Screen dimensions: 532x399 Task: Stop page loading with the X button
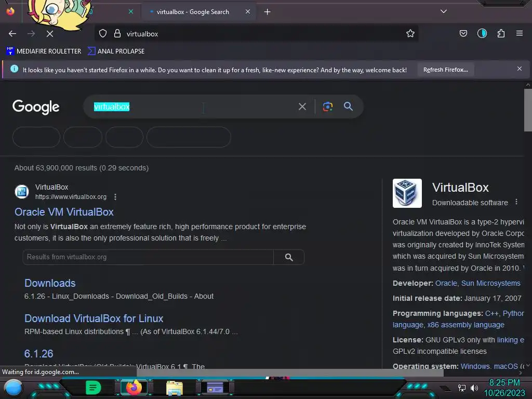(x=50, y=34)
